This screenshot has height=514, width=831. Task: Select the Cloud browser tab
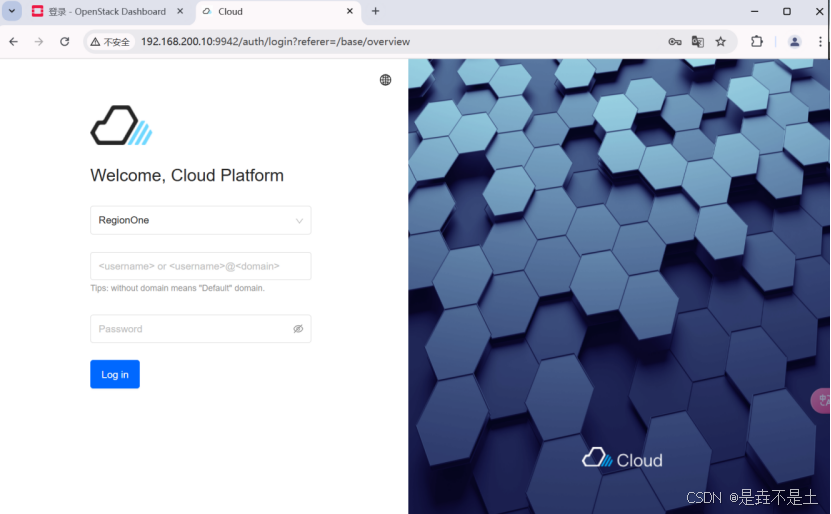276,12
